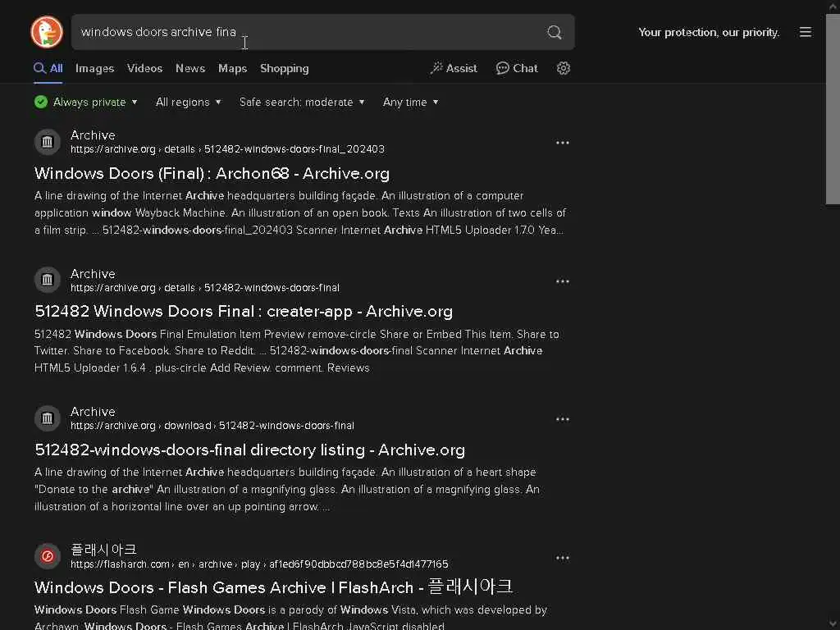Open more options for directory listing result
Screen dimensions: 840x630
tap(563, 419)
